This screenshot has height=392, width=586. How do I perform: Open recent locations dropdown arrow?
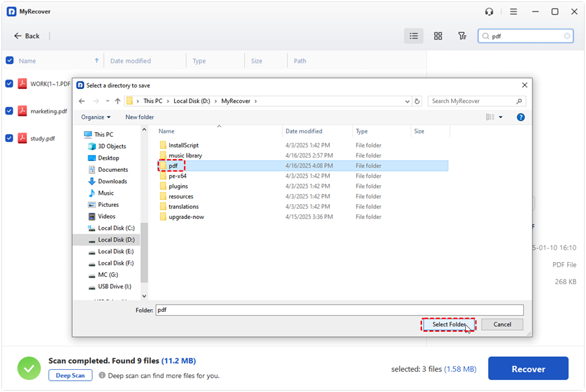pos(108,101)
